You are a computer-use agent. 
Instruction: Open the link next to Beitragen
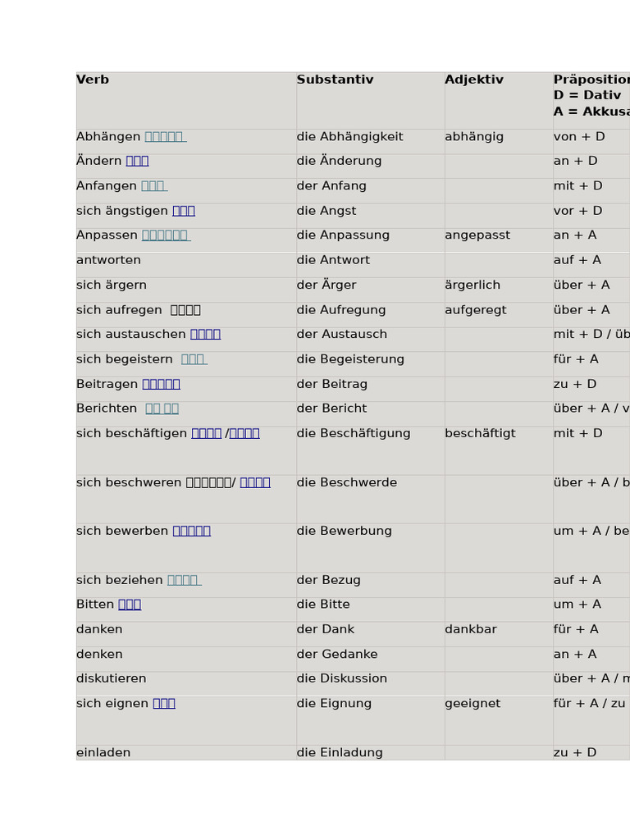(162, 384)
